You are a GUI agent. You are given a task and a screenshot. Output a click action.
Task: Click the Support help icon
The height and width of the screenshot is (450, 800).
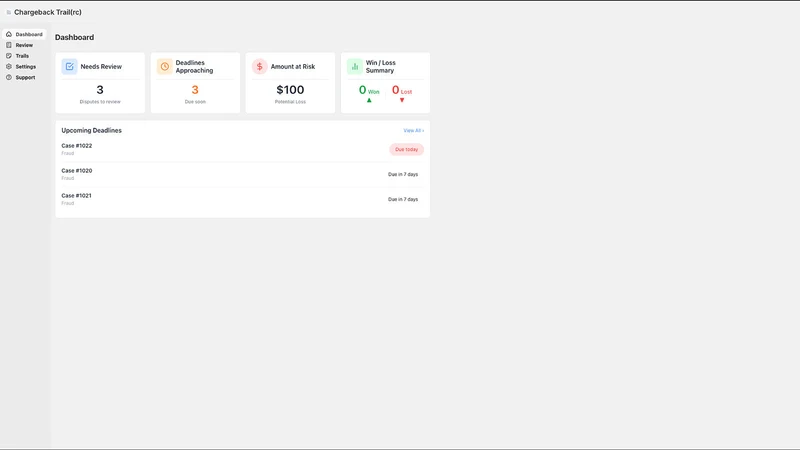9,77
